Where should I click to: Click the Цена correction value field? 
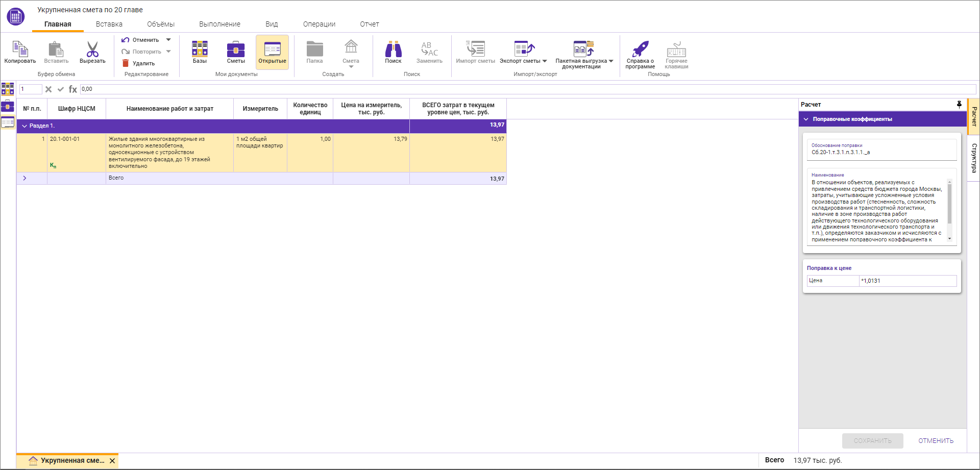(907, 281)
